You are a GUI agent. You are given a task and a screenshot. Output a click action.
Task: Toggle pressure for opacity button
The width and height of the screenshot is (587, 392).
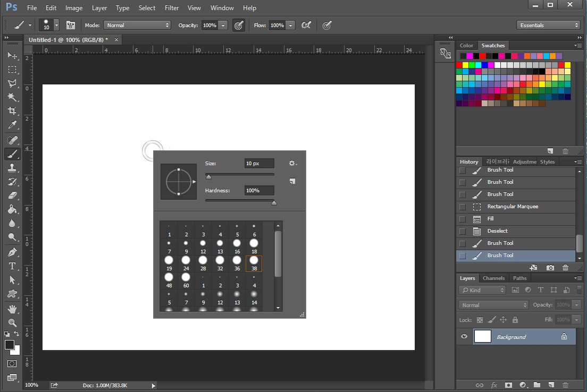pyautogui.click(x=238, y=25)
